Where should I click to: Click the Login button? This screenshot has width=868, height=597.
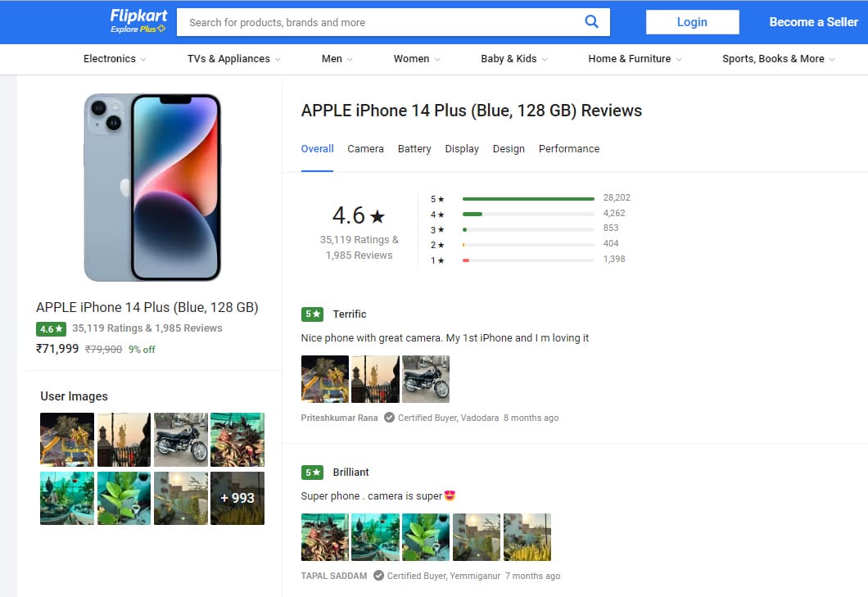pos(692,22)
